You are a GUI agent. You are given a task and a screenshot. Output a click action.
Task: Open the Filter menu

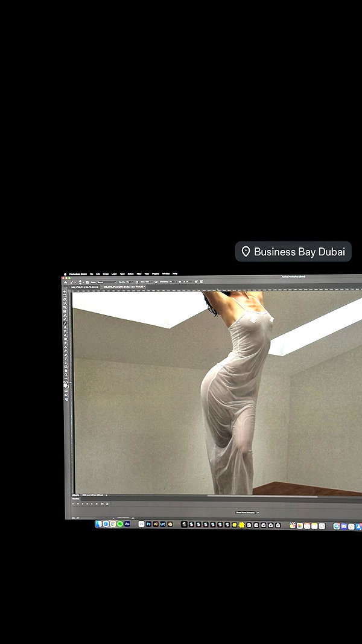pos(139,273)
